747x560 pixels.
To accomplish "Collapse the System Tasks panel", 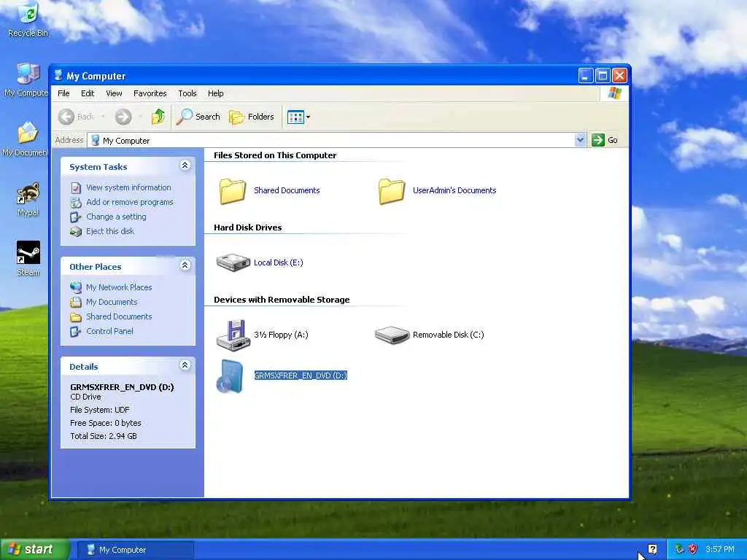I will pyautogui.click(x=185, y=166).
